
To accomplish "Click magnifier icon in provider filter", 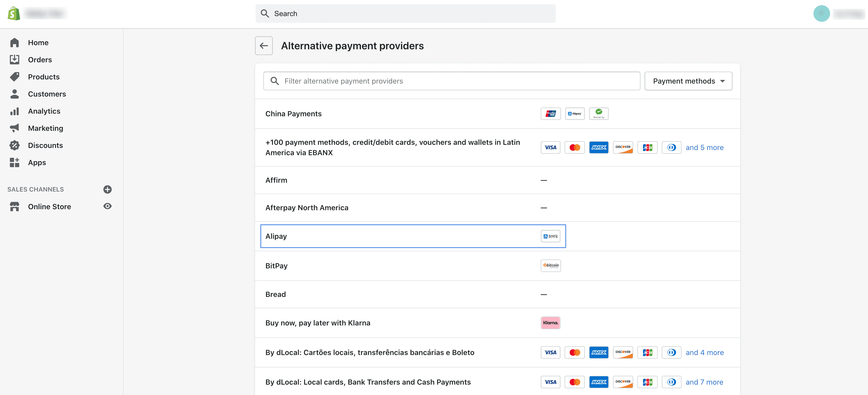I will [275, 81].
